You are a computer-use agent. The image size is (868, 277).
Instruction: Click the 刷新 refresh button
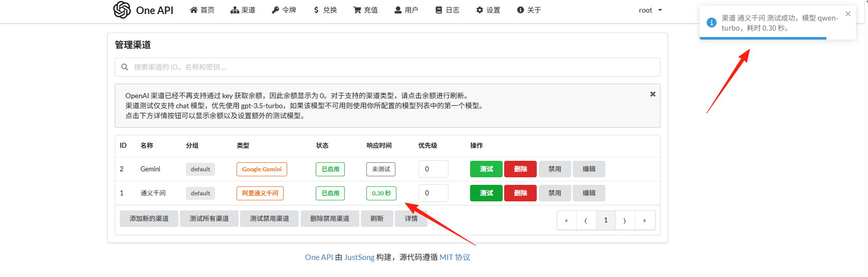377,219
